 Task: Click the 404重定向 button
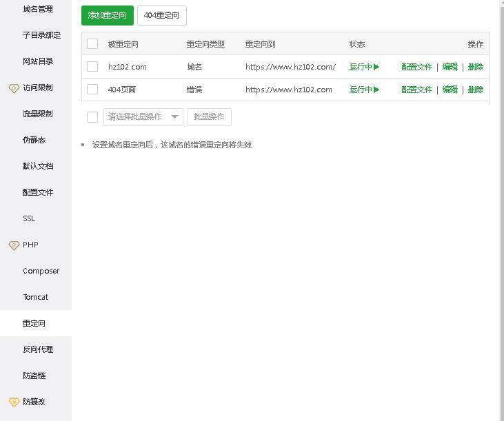coord(161,15)
